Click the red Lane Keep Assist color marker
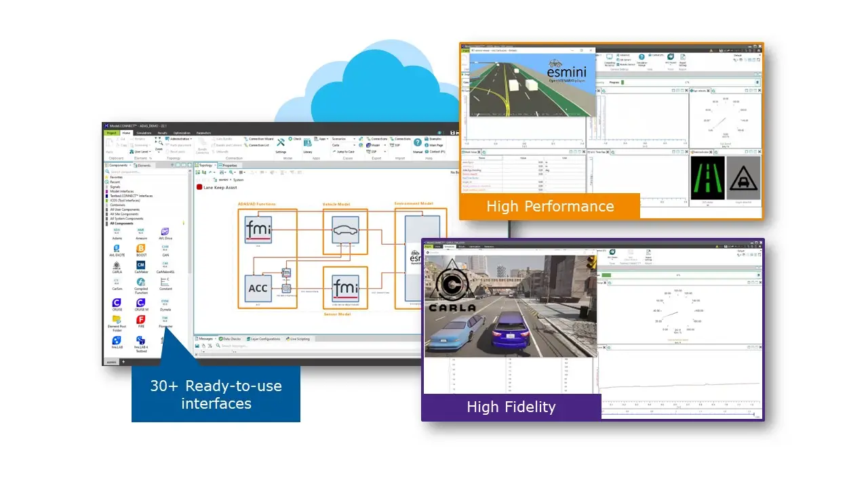This screenshot has height=488, width=868. point(199,187)
